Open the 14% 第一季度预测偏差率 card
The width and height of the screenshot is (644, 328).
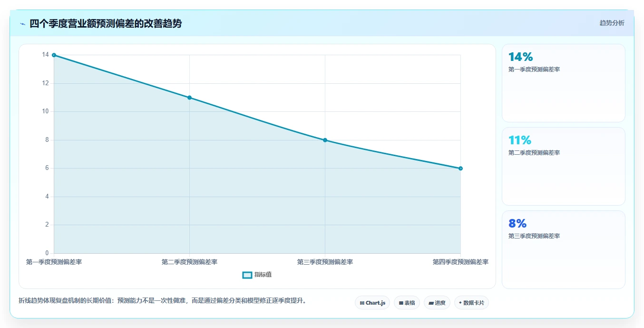563,83
